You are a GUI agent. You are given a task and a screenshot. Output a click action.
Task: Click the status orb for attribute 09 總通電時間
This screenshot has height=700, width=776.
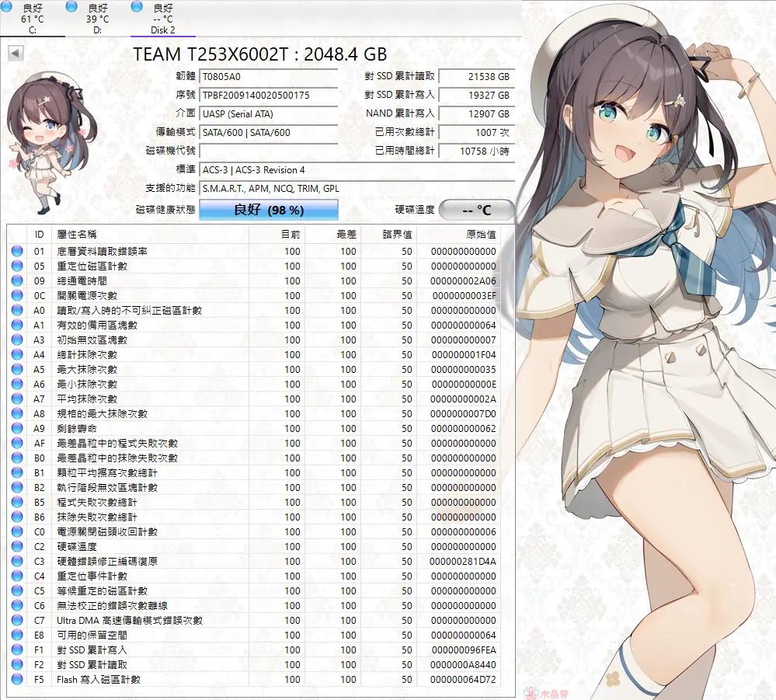(17, 281)
